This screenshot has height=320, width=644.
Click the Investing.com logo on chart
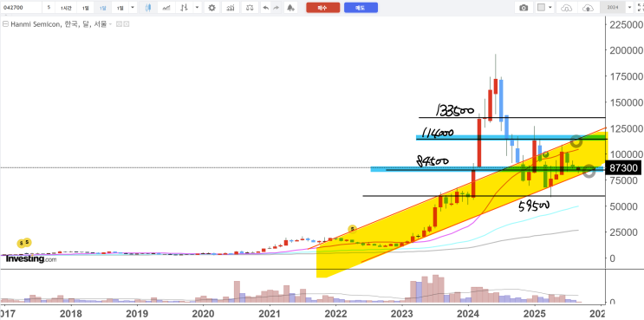(31, 258)
